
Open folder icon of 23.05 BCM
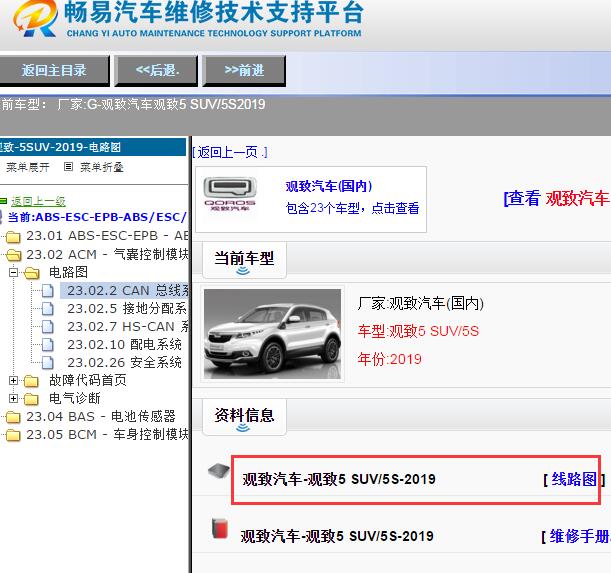point(13,435)
